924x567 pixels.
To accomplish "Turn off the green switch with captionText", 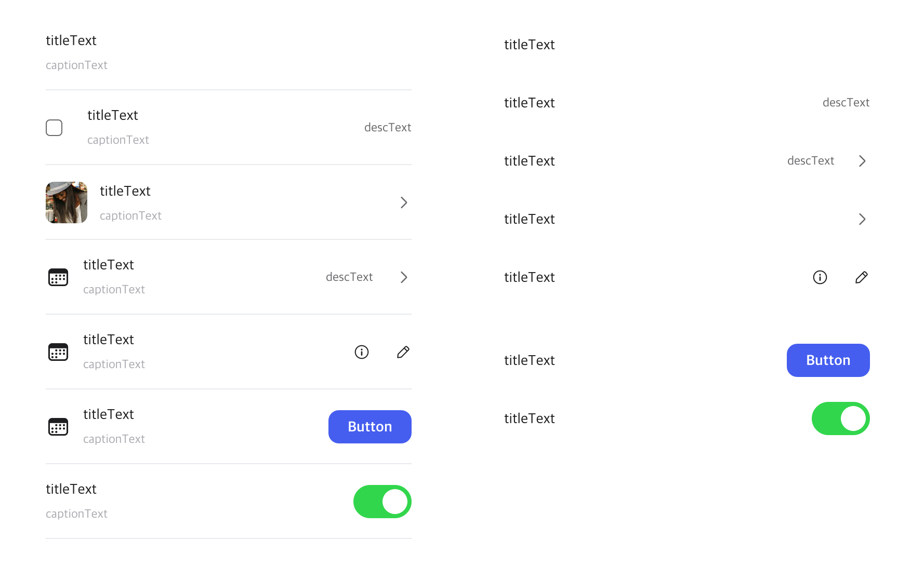I will click(382, 502).
